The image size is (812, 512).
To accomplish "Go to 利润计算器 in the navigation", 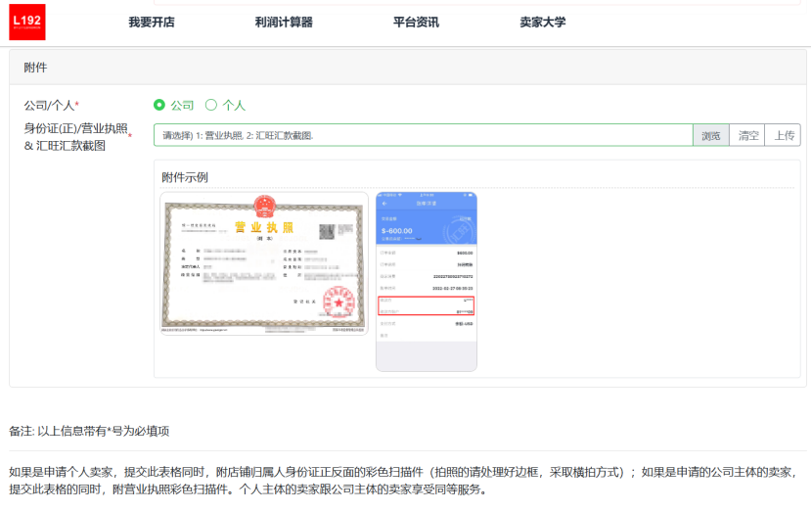I will click(x=284, y=22).
